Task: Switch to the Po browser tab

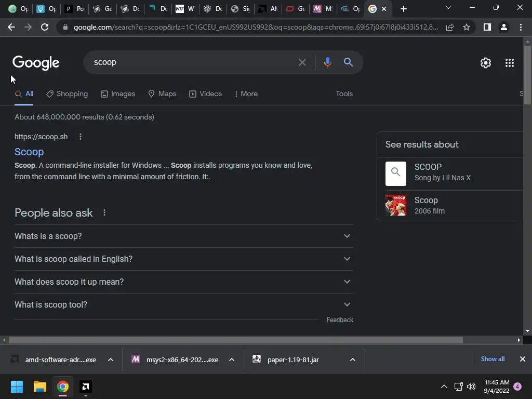Action: (x=75, y=9)
